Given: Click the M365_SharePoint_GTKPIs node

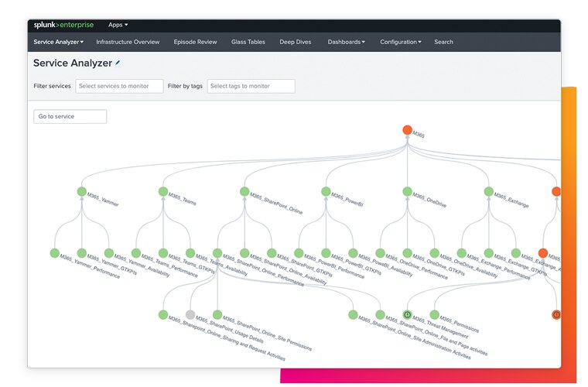Looking at the screenshot, I should coord(272,253).
